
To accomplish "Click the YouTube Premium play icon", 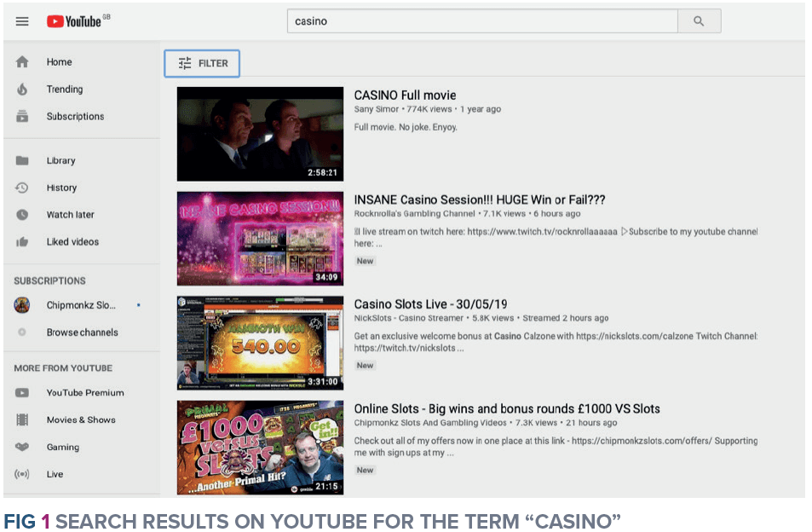I will pyautogui.click(x=22, y=393).
